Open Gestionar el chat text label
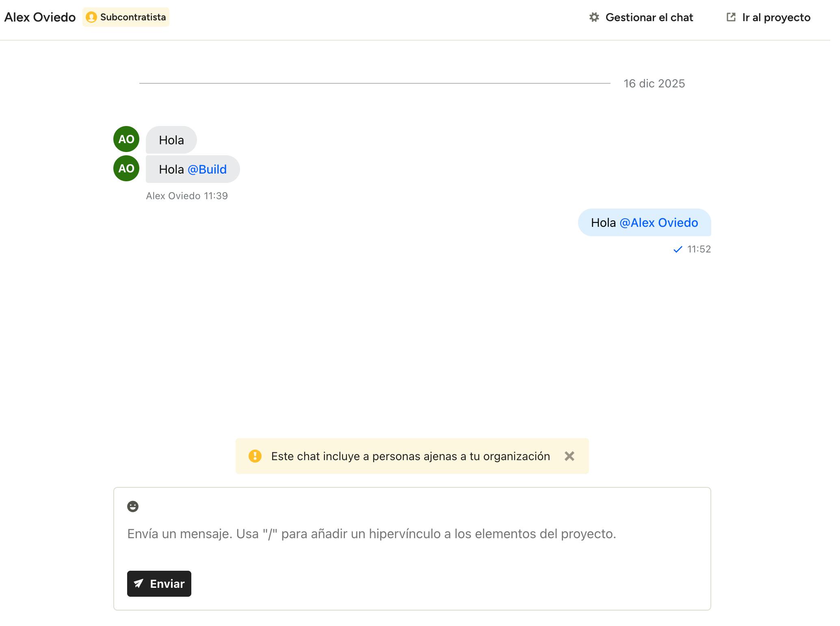 coord(649,17)
